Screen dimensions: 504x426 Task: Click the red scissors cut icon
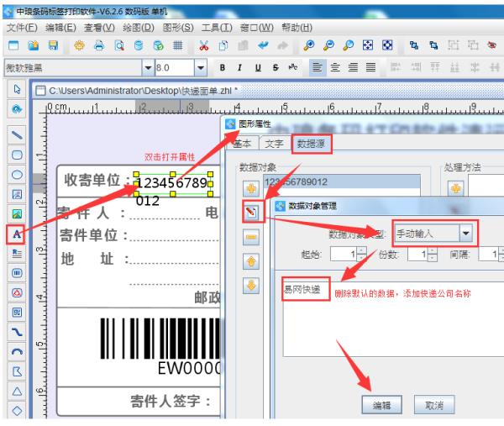coord(205,45)
